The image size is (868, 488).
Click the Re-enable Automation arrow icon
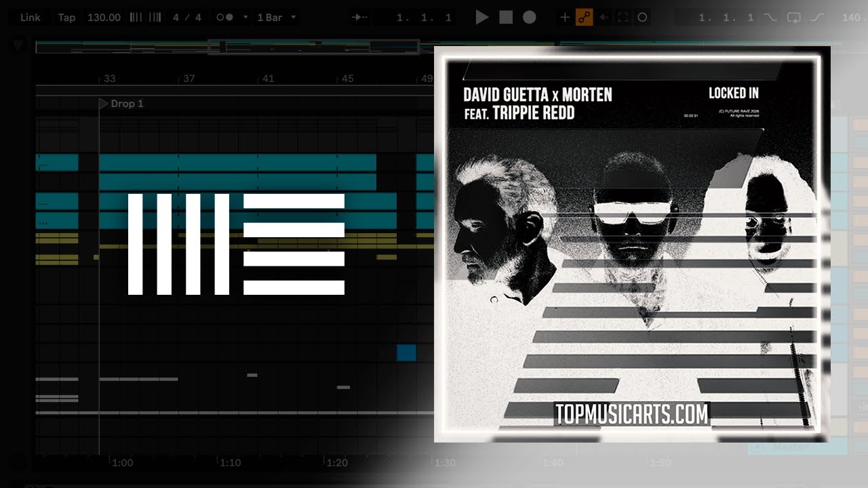coord(604,18)
